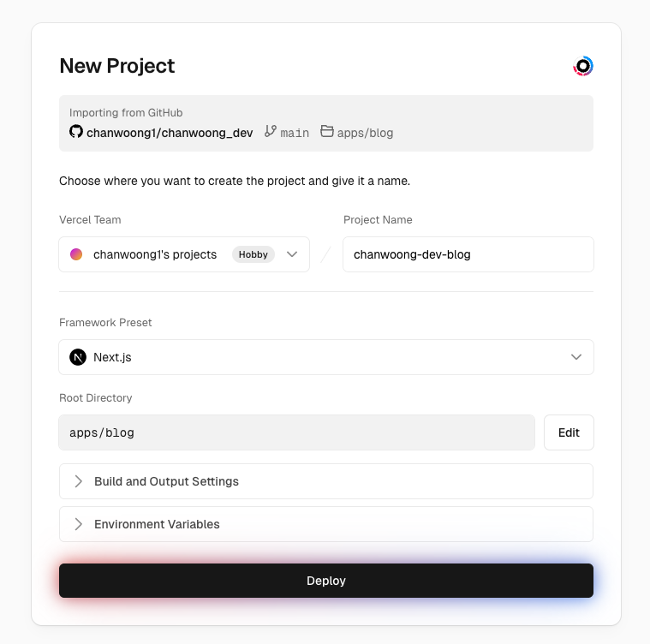Open the chanwoong1/chanwoong_dev repository link
This screenshot has height=644, width=650.
(170, 133)
